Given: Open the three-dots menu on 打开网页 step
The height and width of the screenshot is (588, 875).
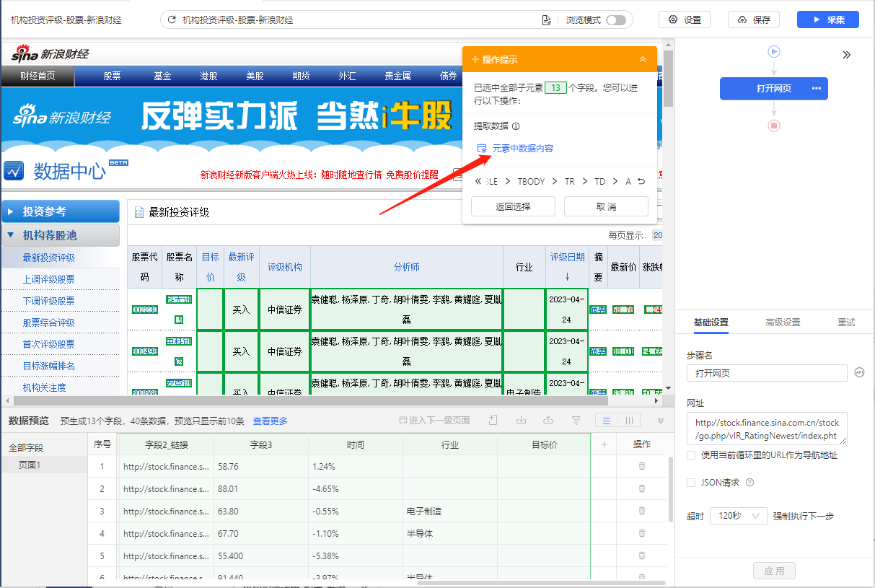Looking at the screenshot, I should click(x=816, y=89).
